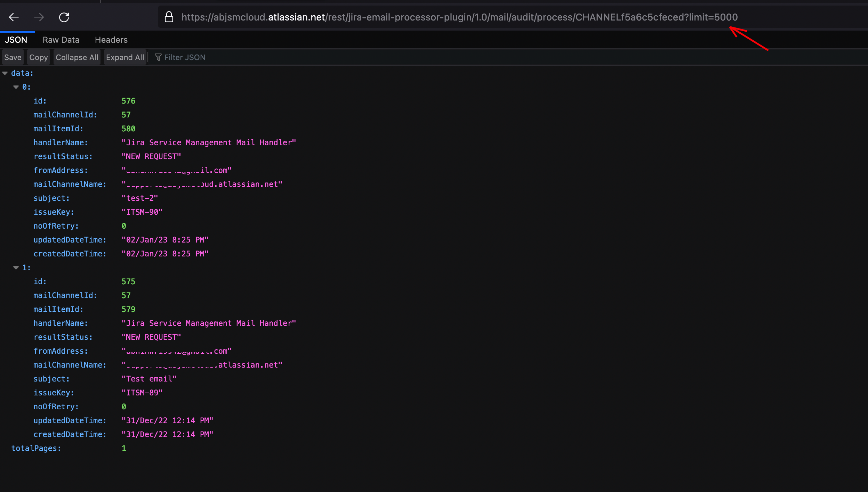Image resolution: width=868 pixels, height=492 pixels.
Task: Click the handlerName value in item 1
Action: 208,323
